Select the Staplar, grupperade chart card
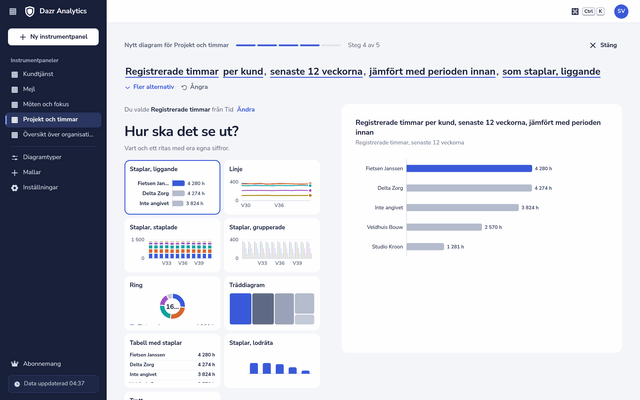Image resolution: width=640 pixels, height=400 pixels. click(x=272, y=245)
